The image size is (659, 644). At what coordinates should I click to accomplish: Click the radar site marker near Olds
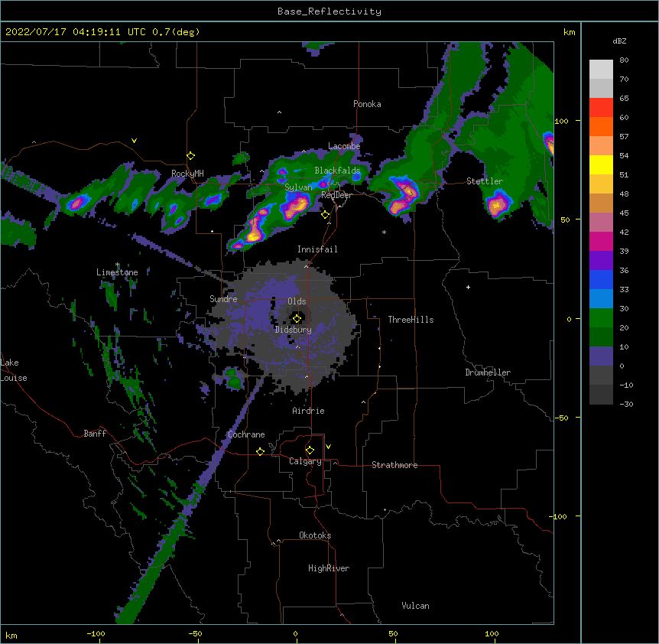coord(297,318)
